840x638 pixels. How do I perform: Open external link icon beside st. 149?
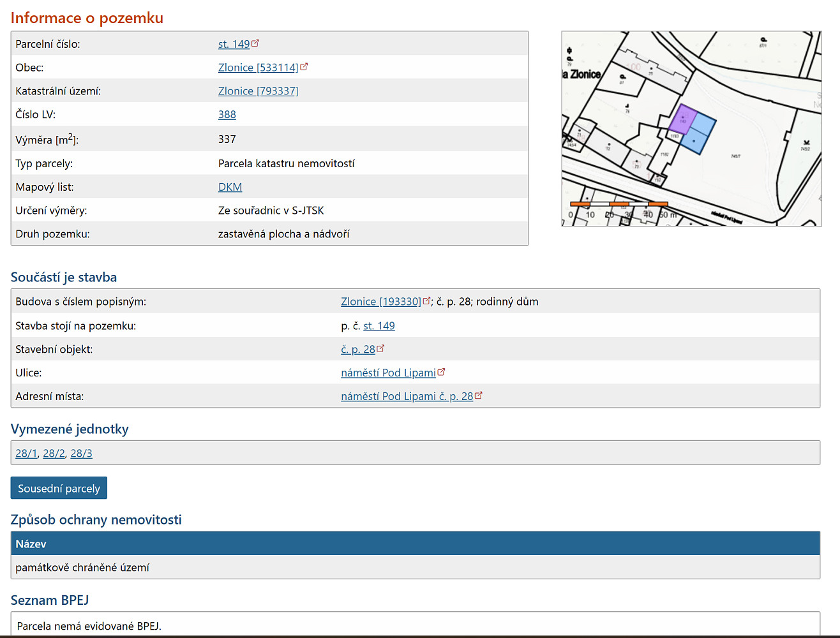[x=255, y=43]
